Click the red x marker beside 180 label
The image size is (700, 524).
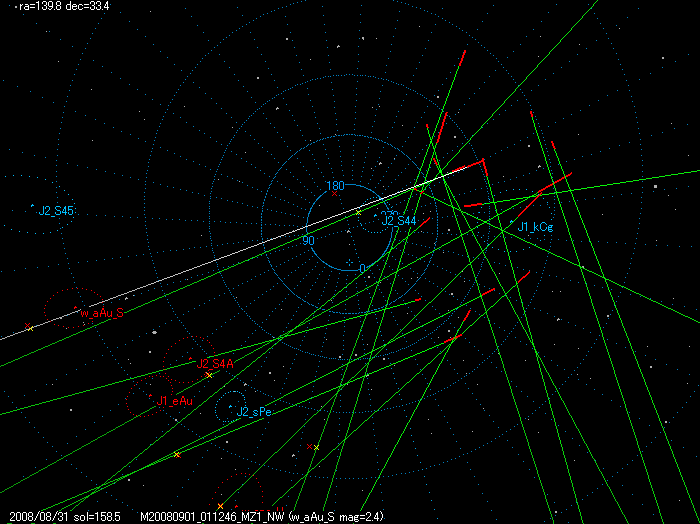[x=334, y=194]
